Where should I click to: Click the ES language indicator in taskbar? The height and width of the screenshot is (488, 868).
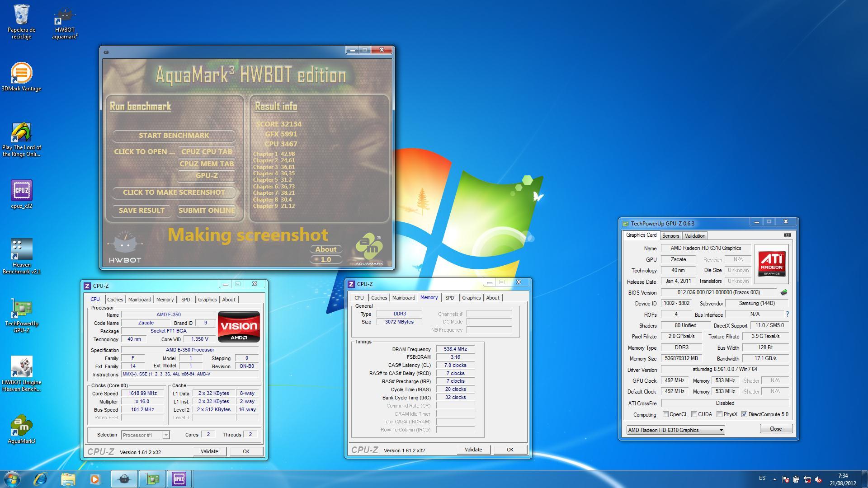[762, 478]
